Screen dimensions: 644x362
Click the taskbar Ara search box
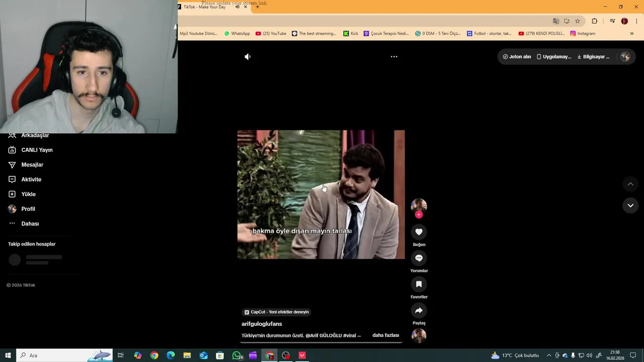(64, 355)
